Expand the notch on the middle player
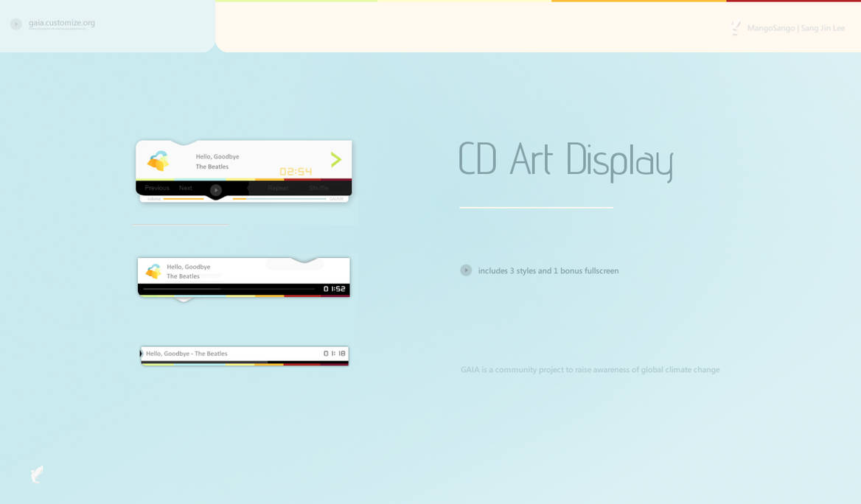This screenshot has width=861, height=504. 302,259
